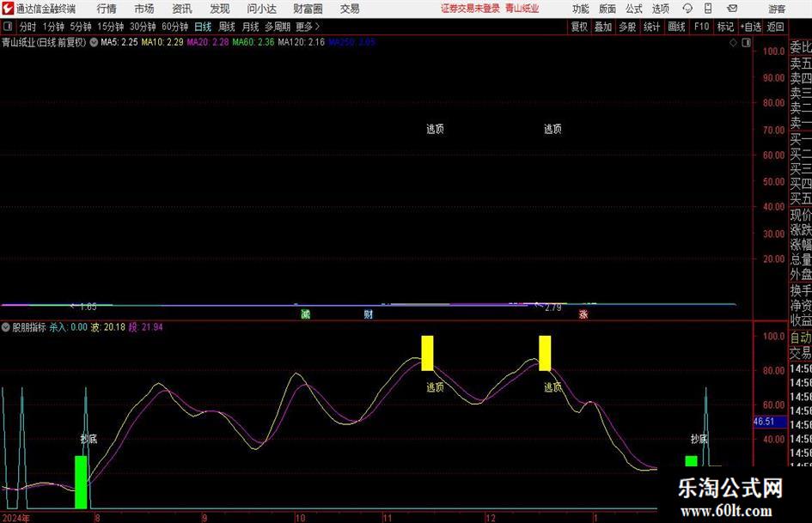Add stock via +自选 button
Screen dimensions: 812x523
tap(750, 27)
